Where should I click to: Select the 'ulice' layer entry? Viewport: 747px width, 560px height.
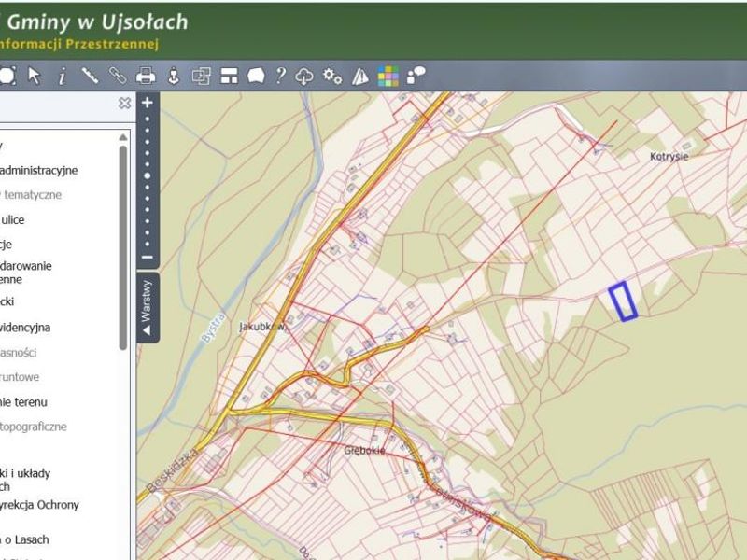[12, 219]
